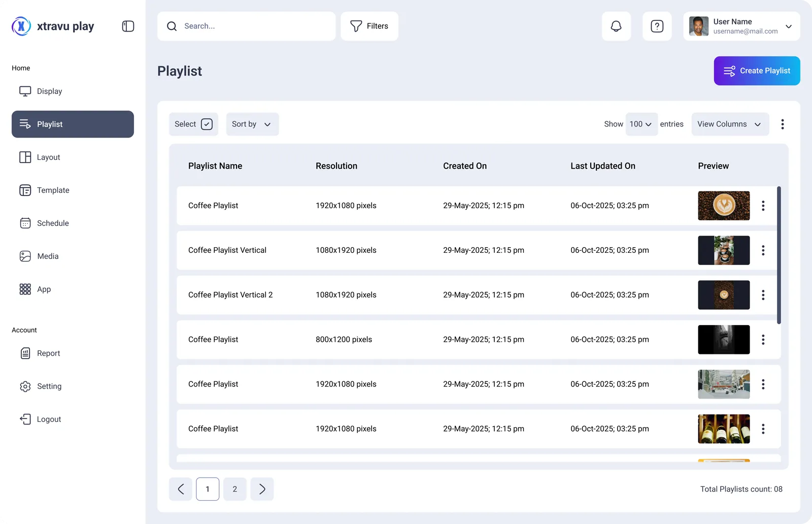This screenshot has height=524, width=812.
Task: Go to next page with right arrow
Action: tap(262, 489)
